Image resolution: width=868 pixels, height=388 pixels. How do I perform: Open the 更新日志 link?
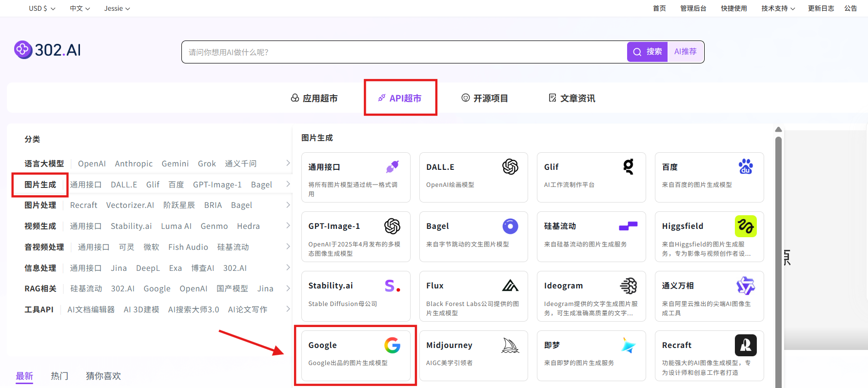pyautogui.click(x=821, y=8)
